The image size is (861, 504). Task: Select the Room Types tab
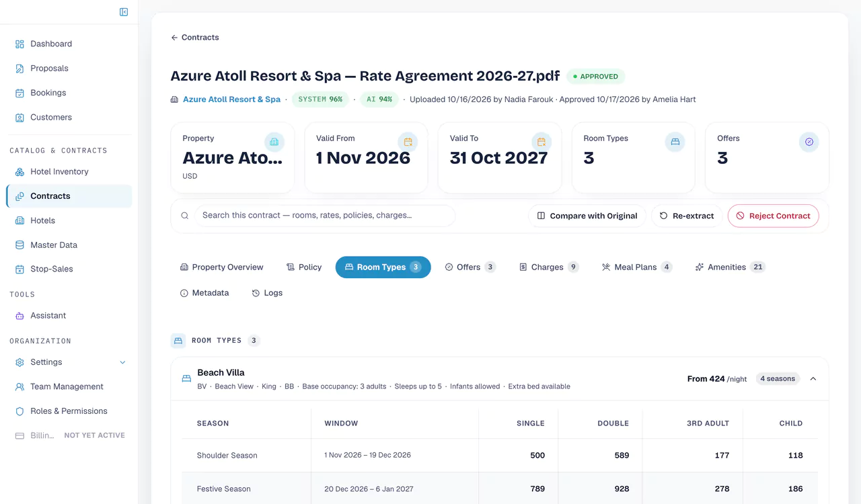(x=383, y=267)
